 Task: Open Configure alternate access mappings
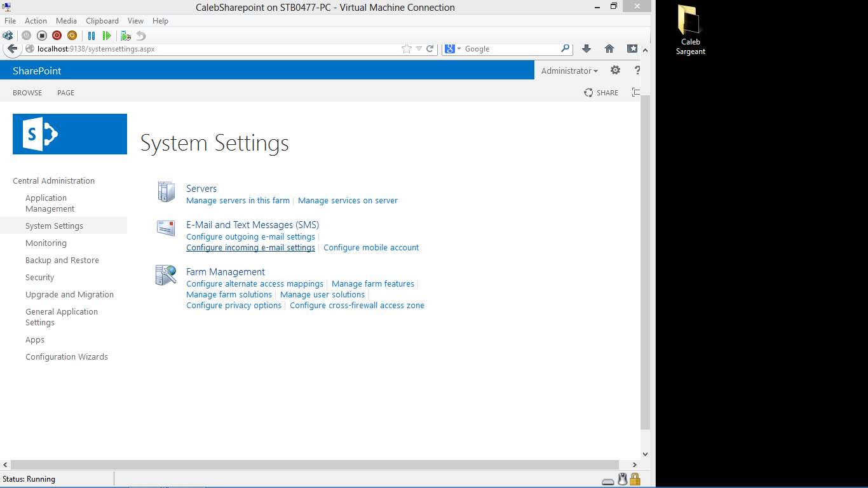click(x=255, y=284)
